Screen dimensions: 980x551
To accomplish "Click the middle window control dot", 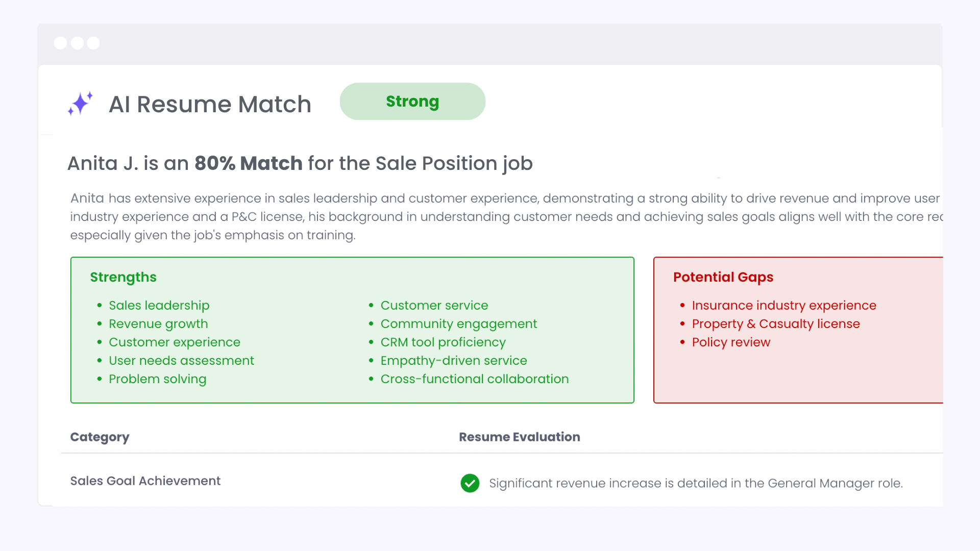I will 77,43.
